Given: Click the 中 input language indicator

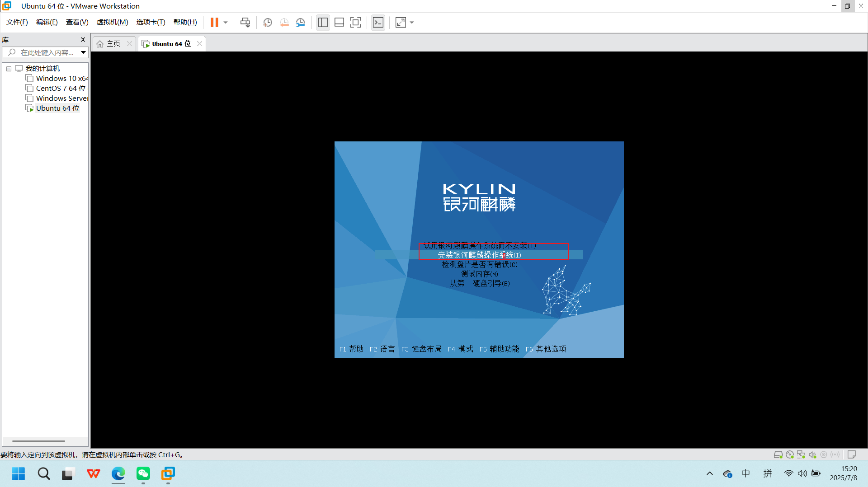Looking at the screenshot, I should coord(746,473).
